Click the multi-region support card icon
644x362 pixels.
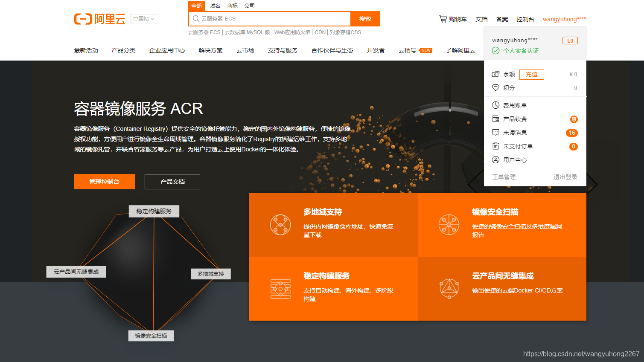(x=280, y=225)
